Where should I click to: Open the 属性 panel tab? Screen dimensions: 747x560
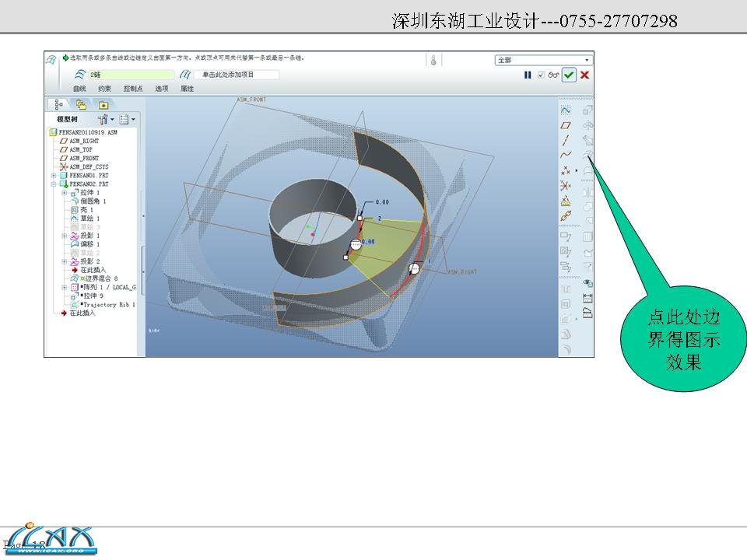(187, 89)
